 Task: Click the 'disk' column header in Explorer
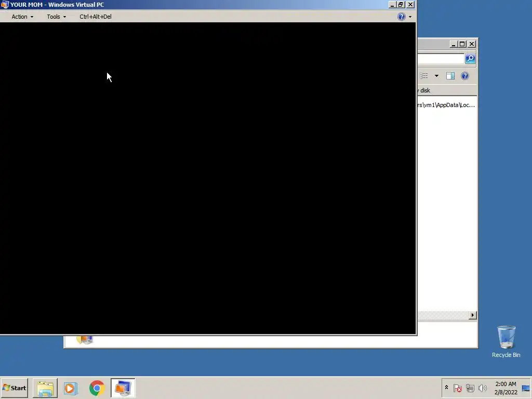425,90
